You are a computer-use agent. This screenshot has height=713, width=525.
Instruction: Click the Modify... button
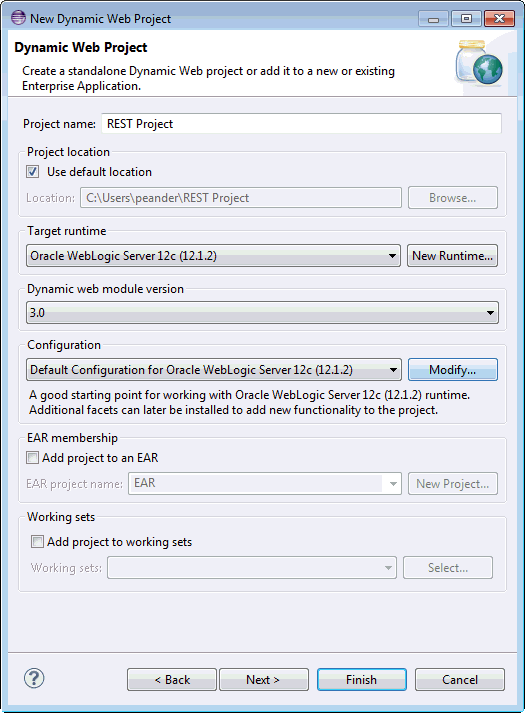[x=453, y=370]
